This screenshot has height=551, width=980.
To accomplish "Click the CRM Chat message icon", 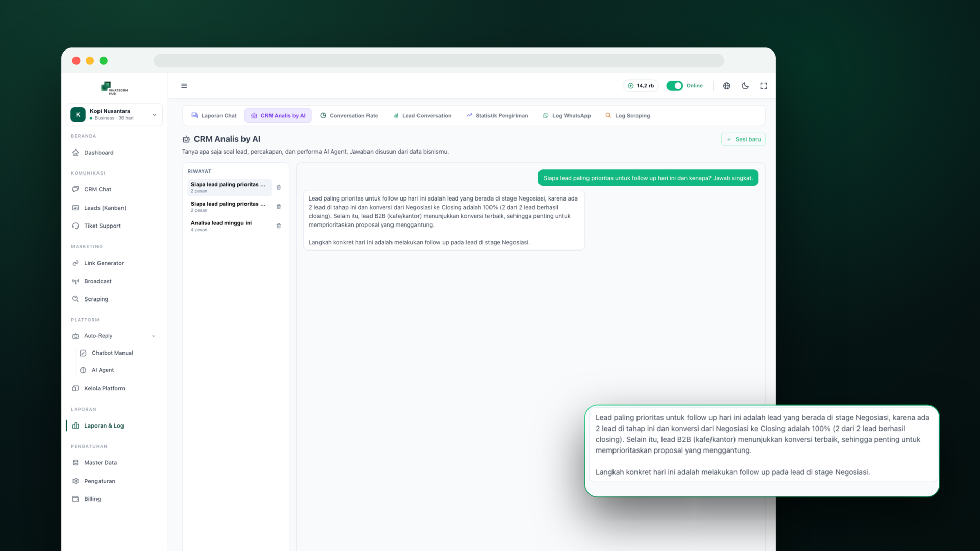I will point(76,189).
